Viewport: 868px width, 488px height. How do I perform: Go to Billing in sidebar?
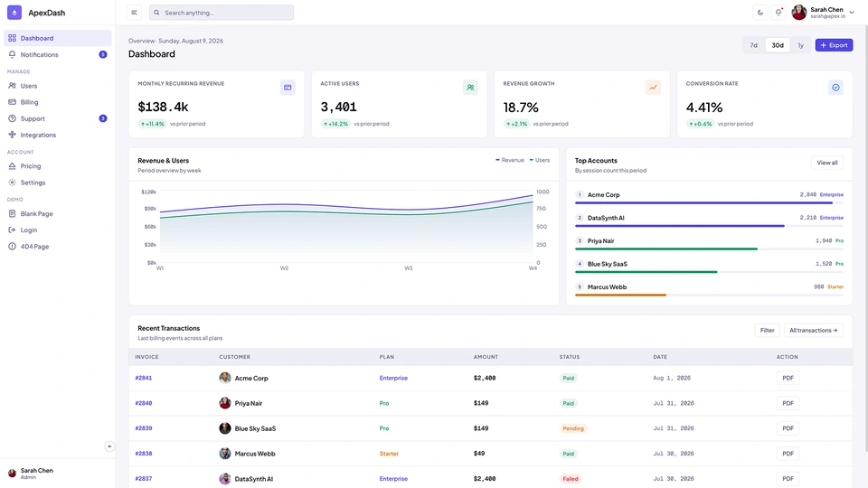(x=58, y=102)
